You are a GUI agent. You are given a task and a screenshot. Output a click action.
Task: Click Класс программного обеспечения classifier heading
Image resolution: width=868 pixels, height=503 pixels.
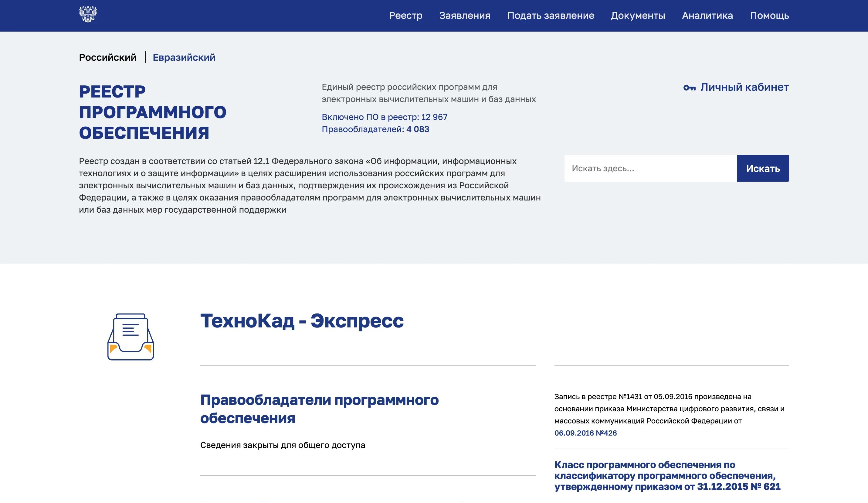click(x=667, y=476)
